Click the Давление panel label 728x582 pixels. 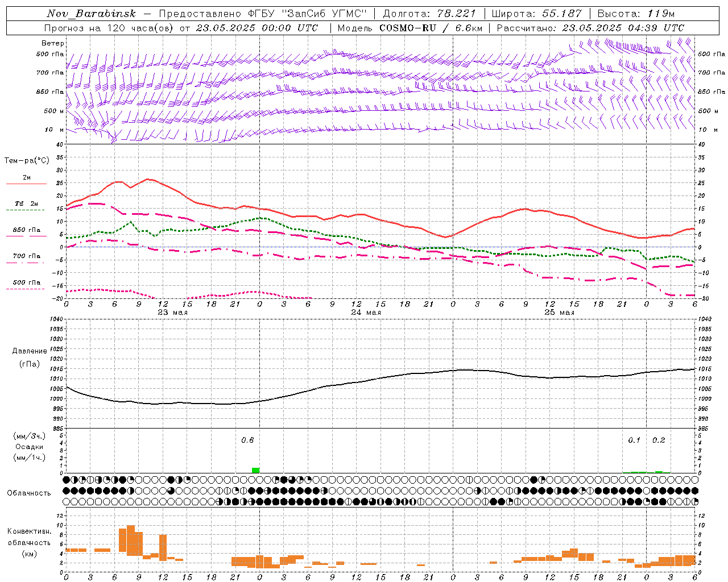tap(30, 351)
